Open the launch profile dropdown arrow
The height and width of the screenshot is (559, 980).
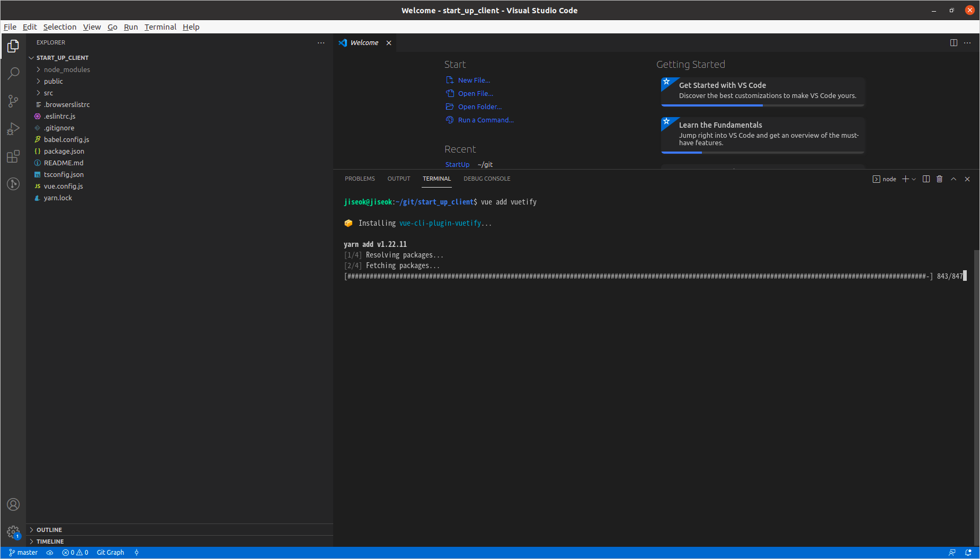(x=914, y=179)
